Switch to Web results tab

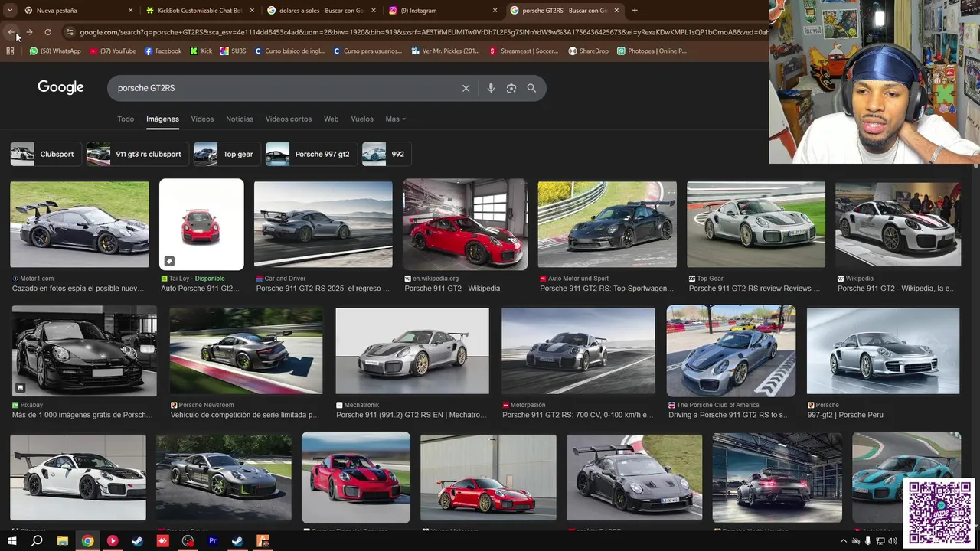331,119
